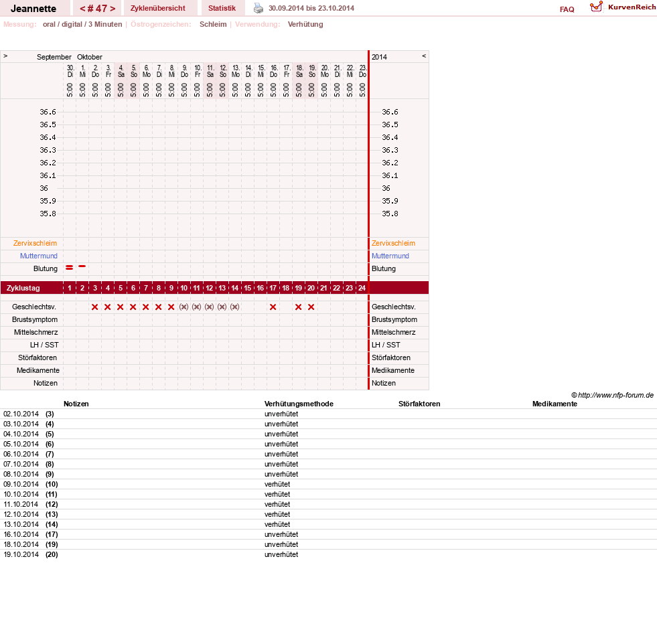
Task: Click verhütet entry for 10.10.2014
Action: (277, 494)
